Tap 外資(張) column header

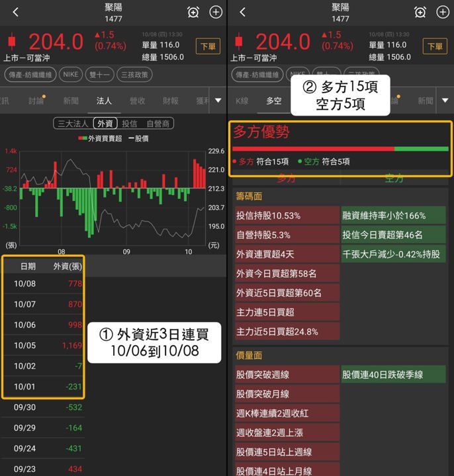68,266
